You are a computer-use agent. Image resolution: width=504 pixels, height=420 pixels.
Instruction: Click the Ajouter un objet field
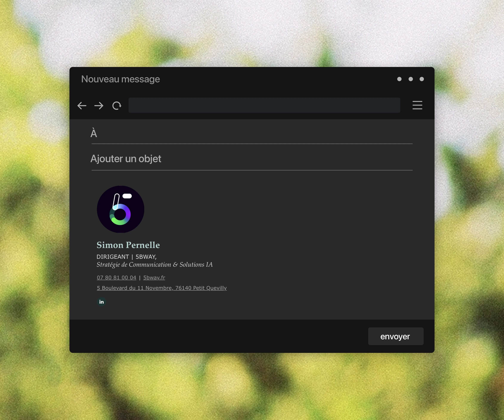pos(252,159)
